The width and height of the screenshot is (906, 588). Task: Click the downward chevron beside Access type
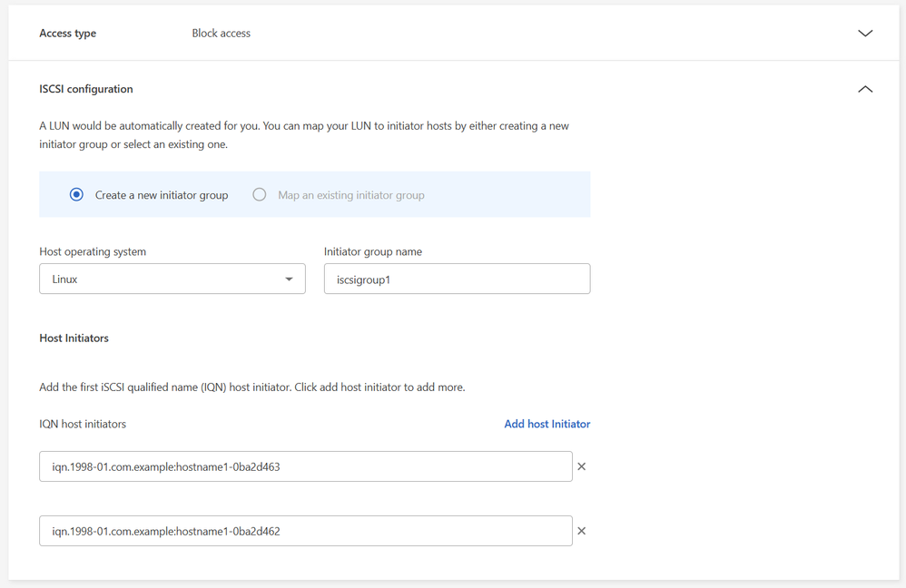(x=864, y=33)
